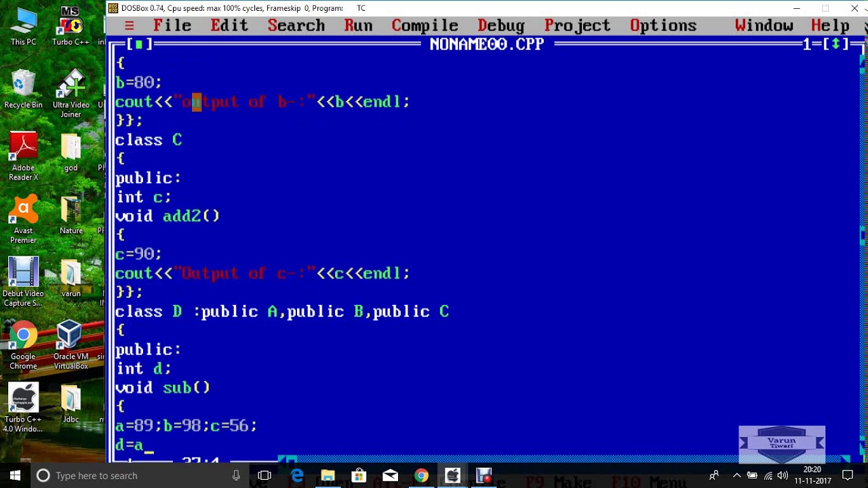Open the Action Center notifications icon
The image size is (868, 488).
(848, 476)
